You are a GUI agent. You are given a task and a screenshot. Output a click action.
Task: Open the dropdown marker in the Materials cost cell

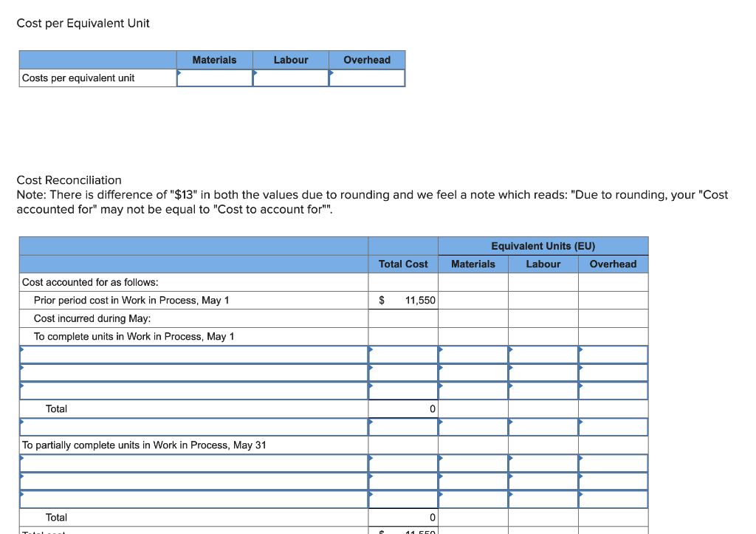point(179,74)
